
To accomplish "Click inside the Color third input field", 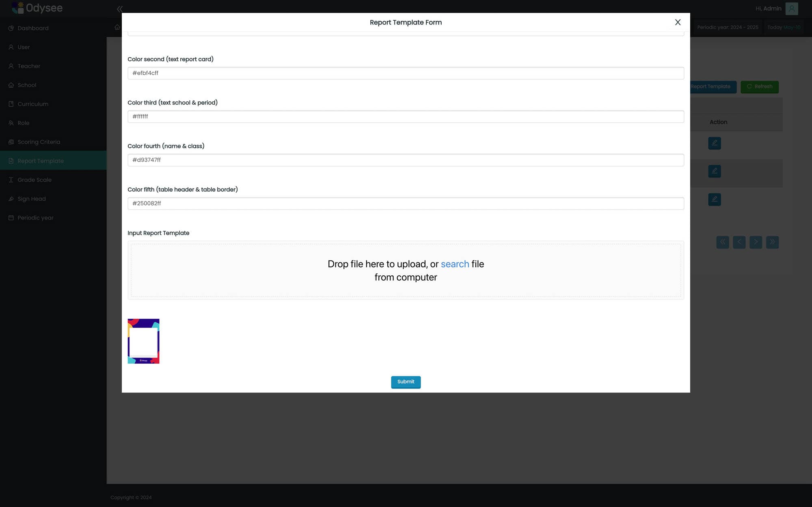I will pyautogui.click(x=406, y=117).
